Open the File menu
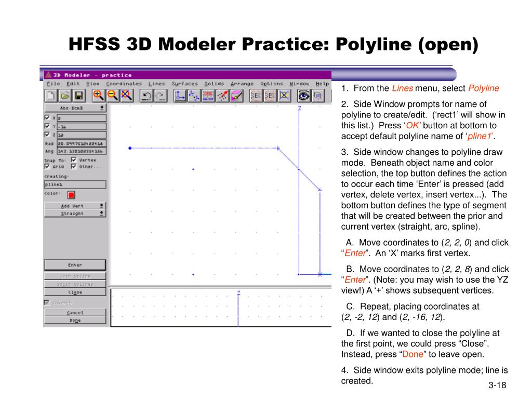 (54, 84)
